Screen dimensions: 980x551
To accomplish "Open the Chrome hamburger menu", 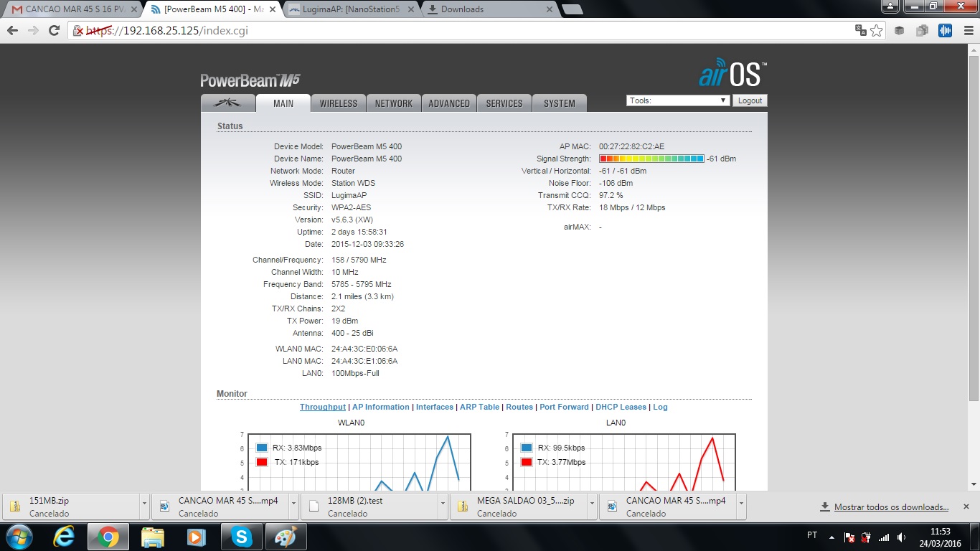I will click(x=967, y=31).
